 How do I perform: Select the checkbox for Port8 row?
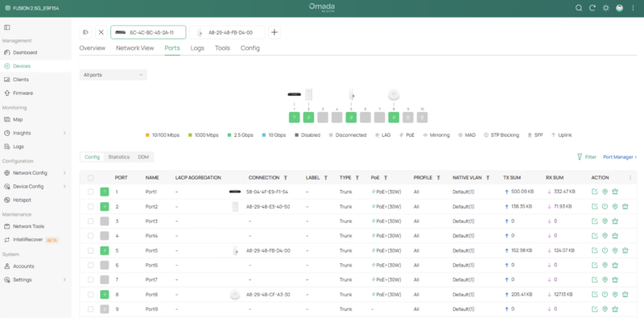(x=90, y=294)
